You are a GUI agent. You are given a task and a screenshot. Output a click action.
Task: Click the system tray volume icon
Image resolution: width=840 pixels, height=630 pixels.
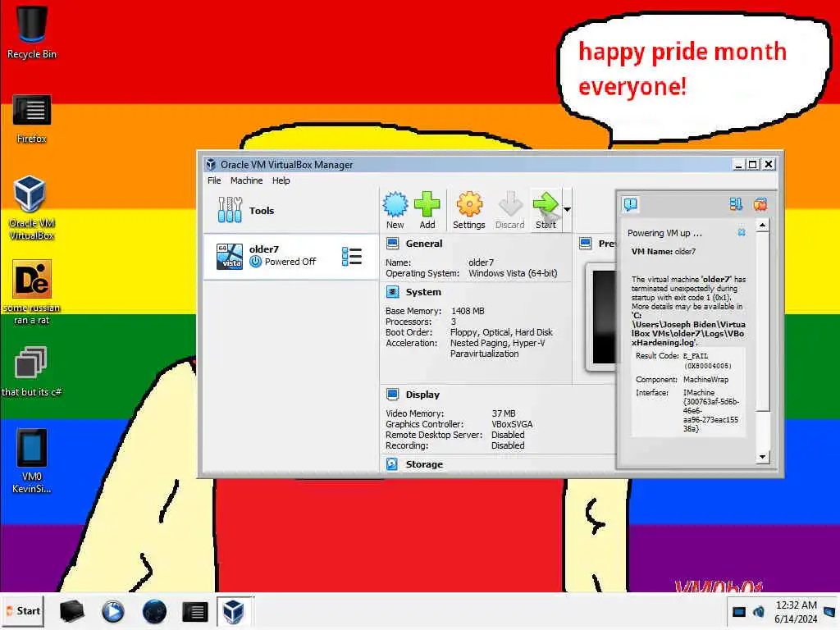pyautogui.click(x=759, y=611)
